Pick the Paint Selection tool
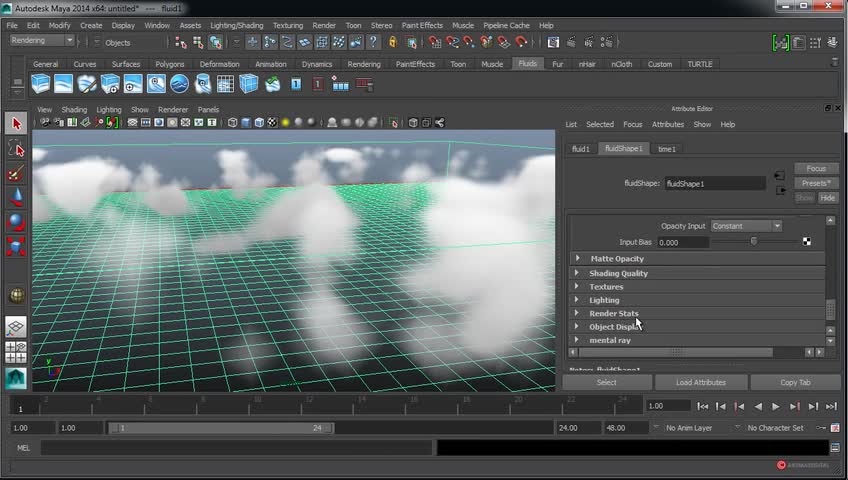 click(x=16, y=174)
